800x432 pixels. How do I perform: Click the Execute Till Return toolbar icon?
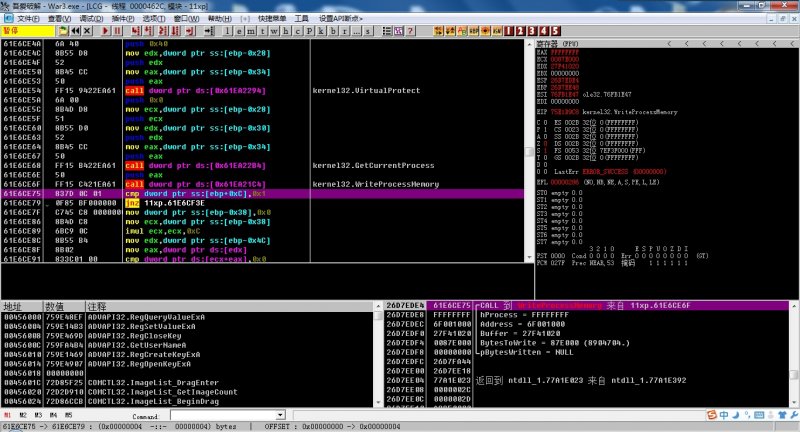pyautogui.click(x=190, y=31)
